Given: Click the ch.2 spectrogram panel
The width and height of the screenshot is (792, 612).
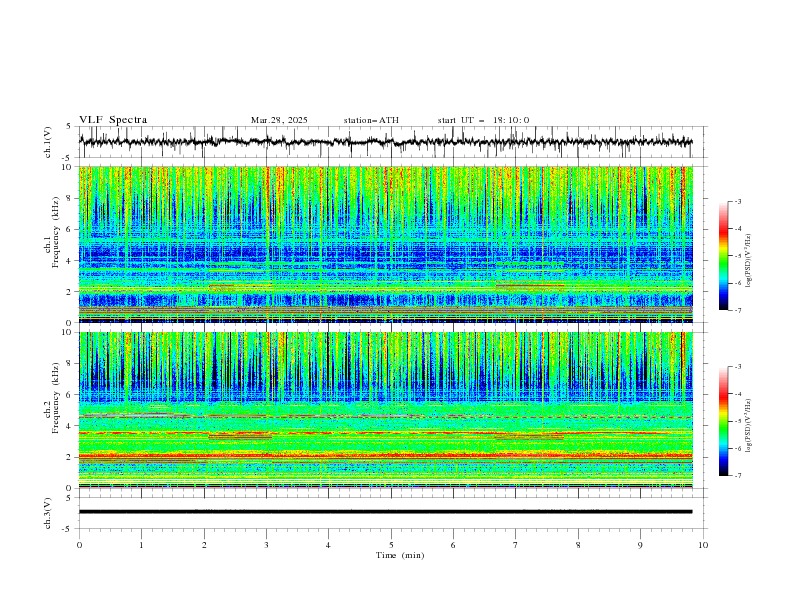Looking at the screenshot, I should point(386,410).
